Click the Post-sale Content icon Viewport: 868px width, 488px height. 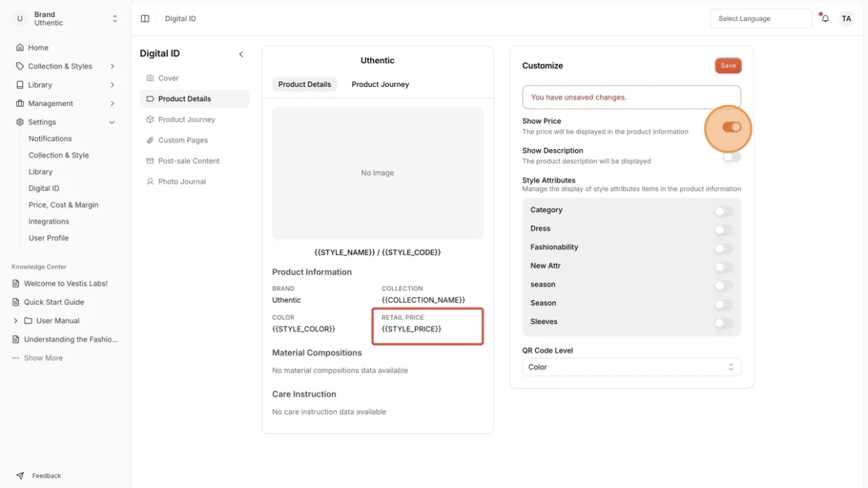click(x=150, y=161)
